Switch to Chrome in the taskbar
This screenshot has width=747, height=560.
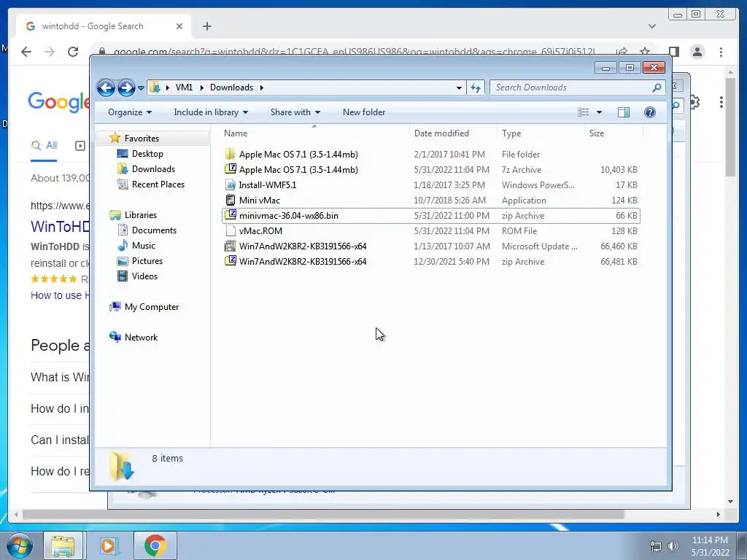tap(155, 545)
